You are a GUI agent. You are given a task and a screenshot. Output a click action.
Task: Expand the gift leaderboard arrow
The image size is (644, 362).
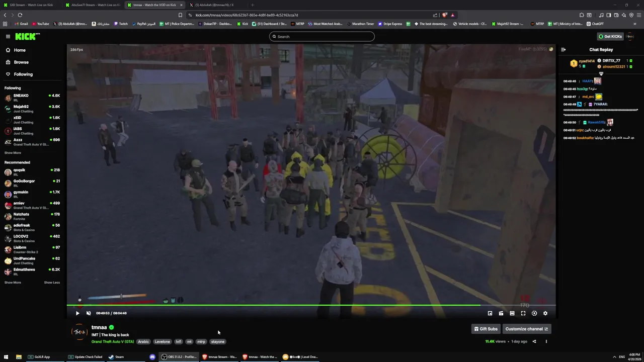pos(601,74)
